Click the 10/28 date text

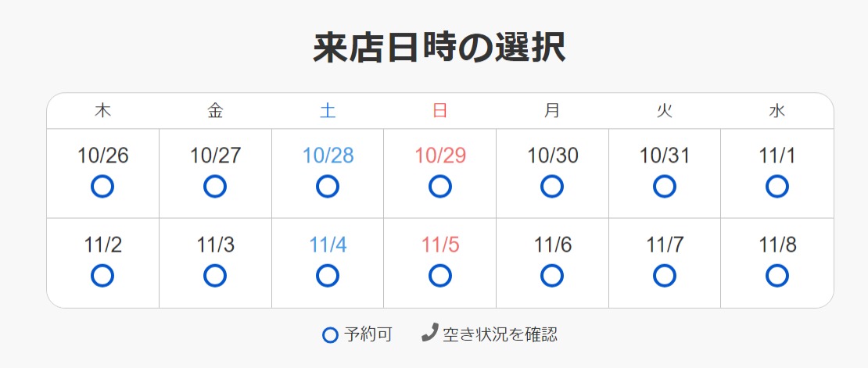click(x=328, y=155)
